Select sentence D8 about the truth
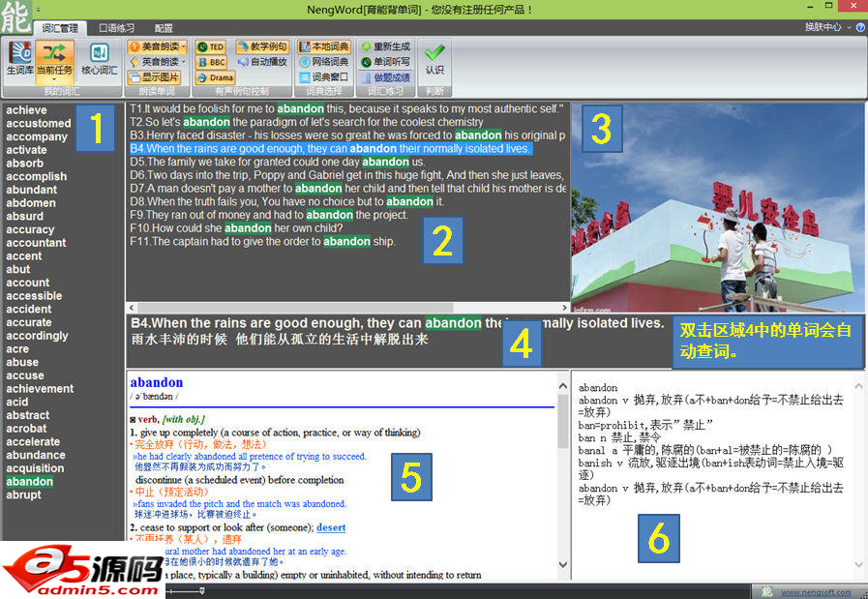The width and height of the screenshot is (868, 599). point(286,202)
